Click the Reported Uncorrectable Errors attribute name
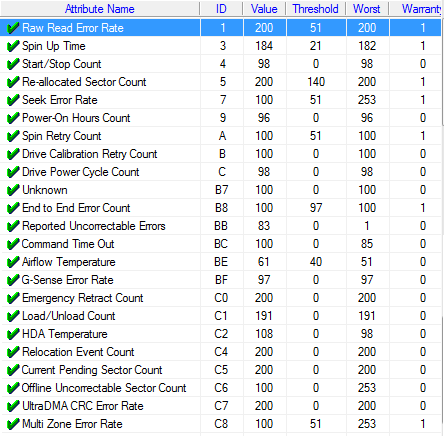Viewport: 444px width, 438px height. (94, 226)
